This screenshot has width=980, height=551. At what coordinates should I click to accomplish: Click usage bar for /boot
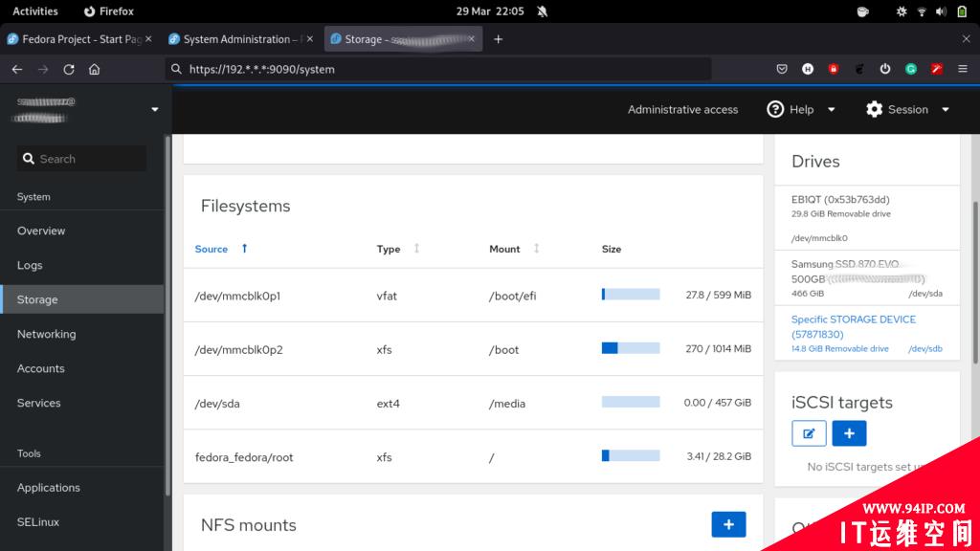(631, 348)
